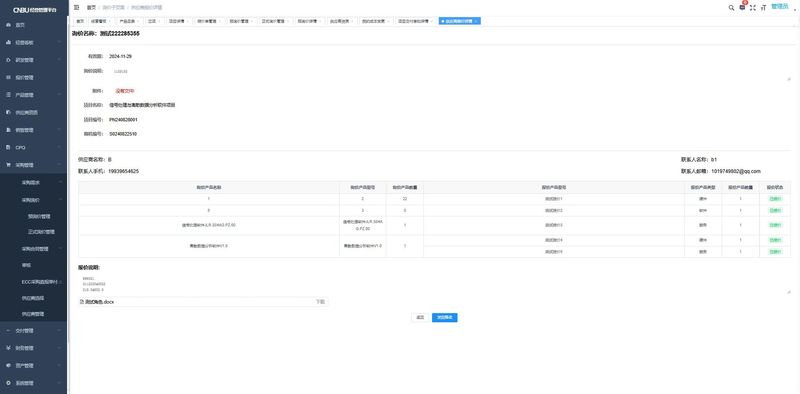Screen dimensions: 800x394
Task: Switch to the 立项 tab
Action: coord(154,21)
